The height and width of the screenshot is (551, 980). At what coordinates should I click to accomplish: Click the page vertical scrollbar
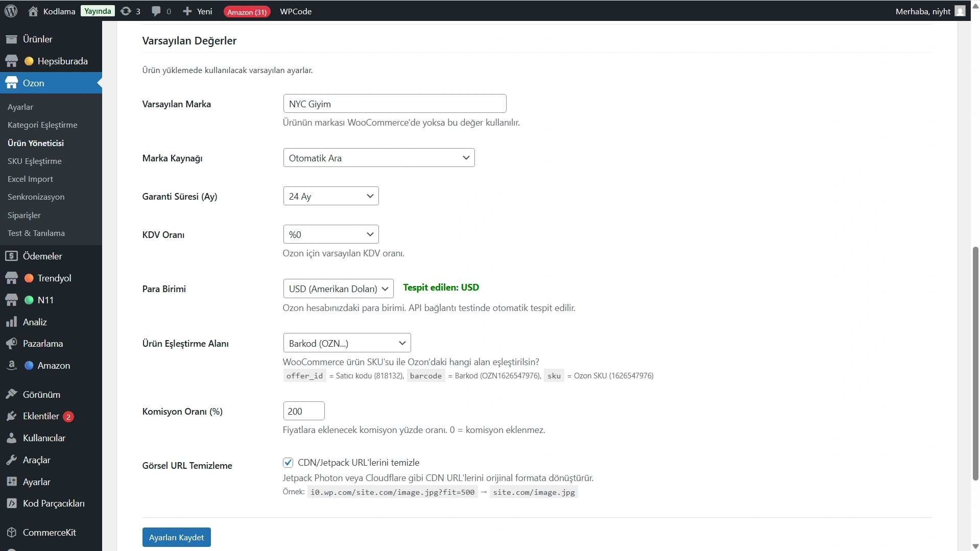click(x=975, y=363)
